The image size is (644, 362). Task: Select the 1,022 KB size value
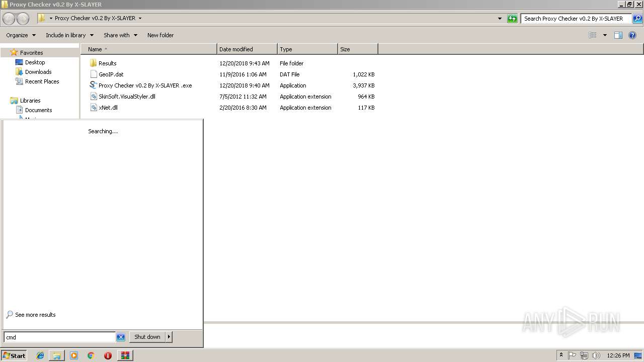coord(364,74)
